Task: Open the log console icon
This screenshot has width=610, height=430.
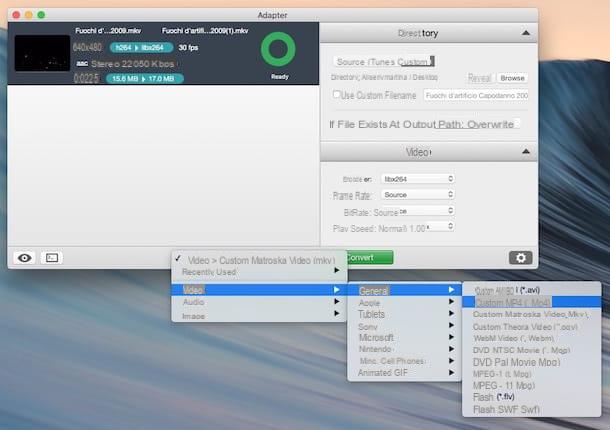Action: [x=52, y=258]
